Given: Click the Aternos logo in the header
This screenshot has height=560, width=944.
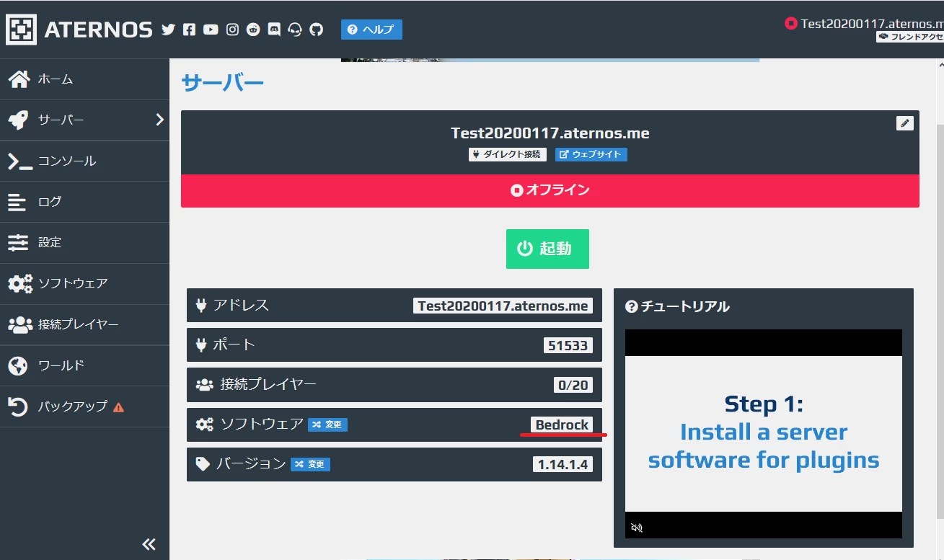Looking at the screenshot, I should tap(79, 30).
